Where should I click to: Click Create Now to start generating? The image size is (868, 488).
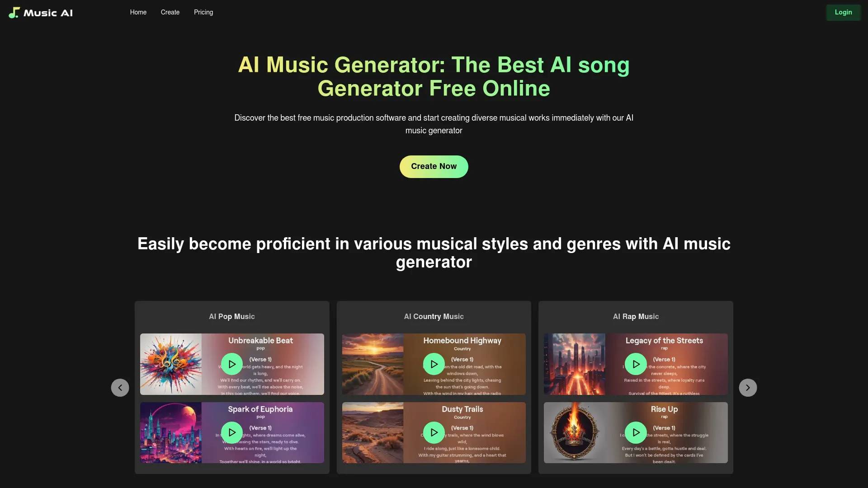(x=434, y=166)
